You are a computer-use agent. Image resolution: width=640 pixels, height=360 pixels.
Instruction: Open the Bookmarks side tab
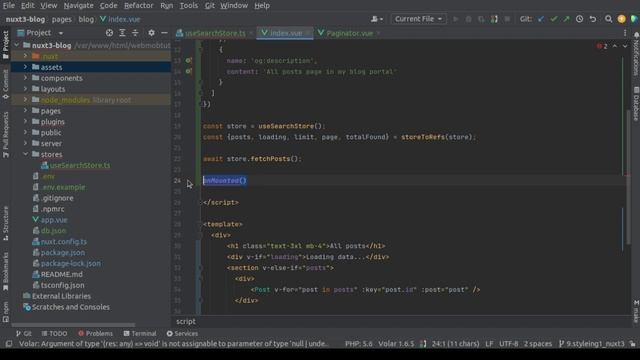pos(5,271)
